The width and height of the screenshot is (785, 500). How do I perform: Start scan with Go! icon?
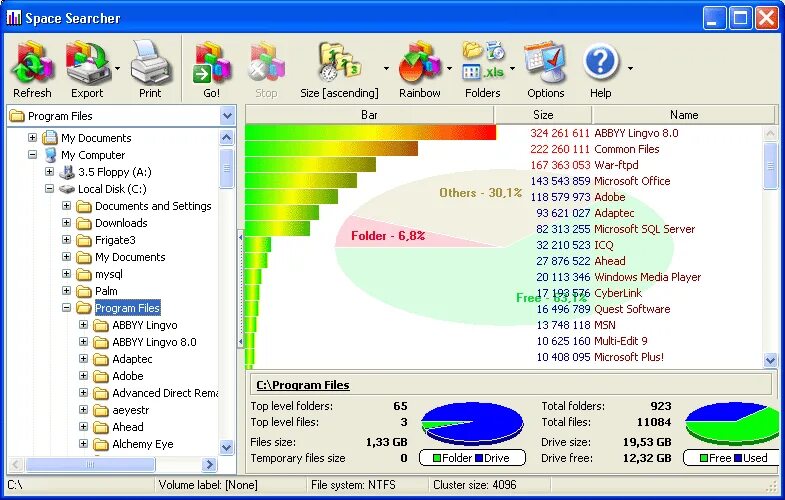(x=211, y=63)
